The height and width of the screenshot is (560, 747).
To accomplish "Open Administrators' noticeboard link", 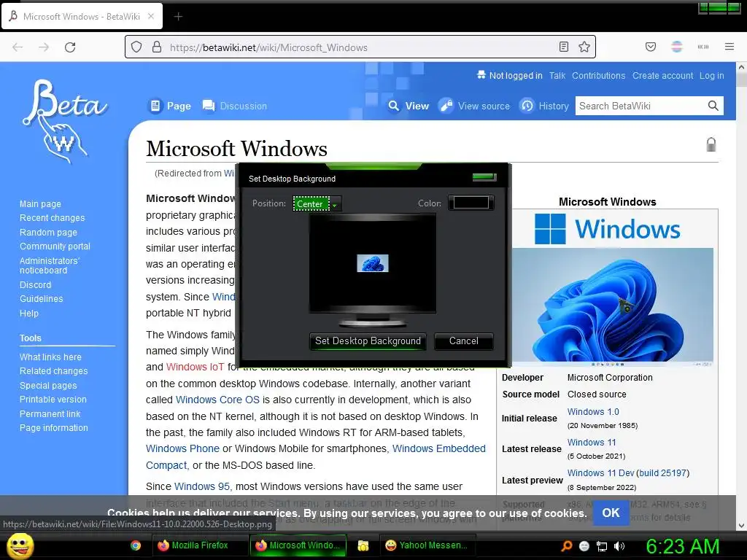I will (x=50, y=265).
